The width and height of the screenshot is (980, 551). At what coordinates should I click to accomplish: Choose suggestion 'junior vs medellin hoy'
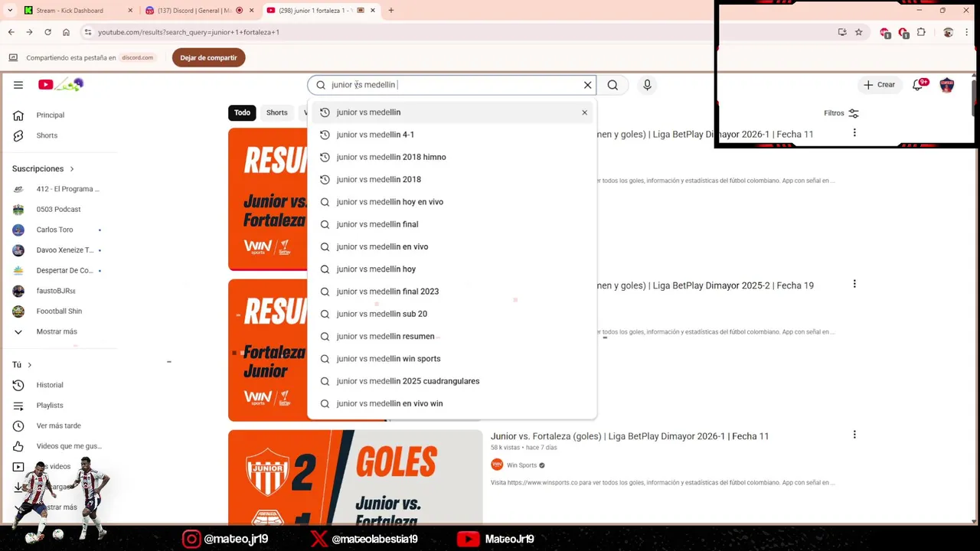pos(452,269)
